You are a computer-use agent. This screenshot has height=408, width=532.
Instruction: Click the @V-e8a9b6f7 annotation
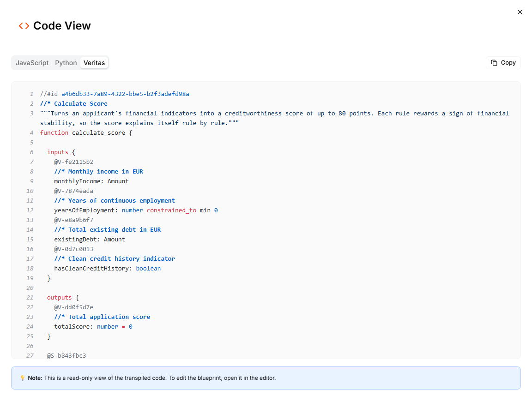[73, 220]
